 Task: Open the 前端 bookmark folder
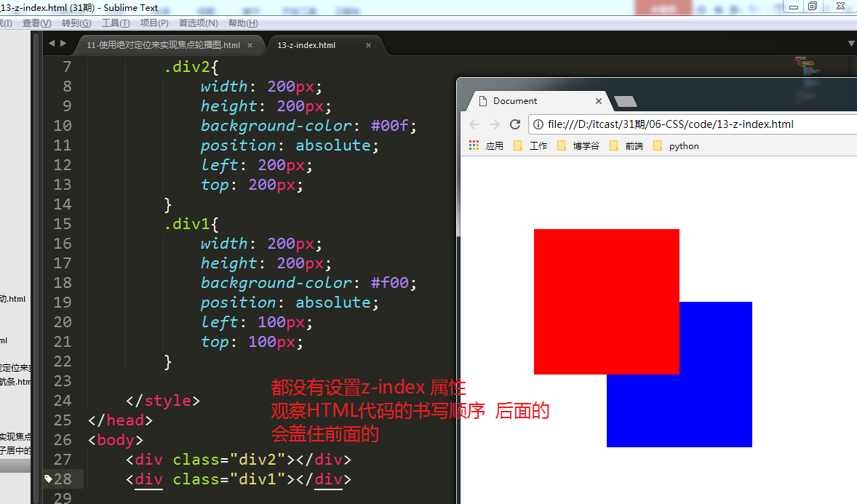tap(626, 146)
